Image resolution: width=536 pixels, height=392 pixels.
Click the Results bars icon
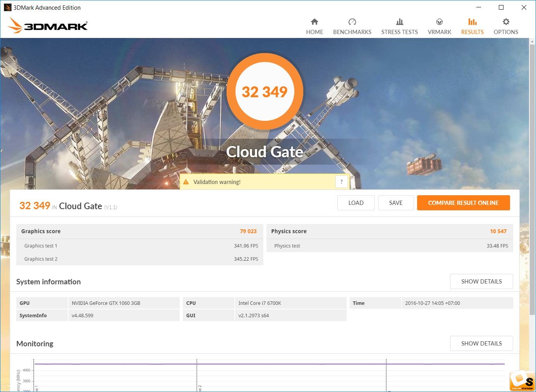coord(472,22)
